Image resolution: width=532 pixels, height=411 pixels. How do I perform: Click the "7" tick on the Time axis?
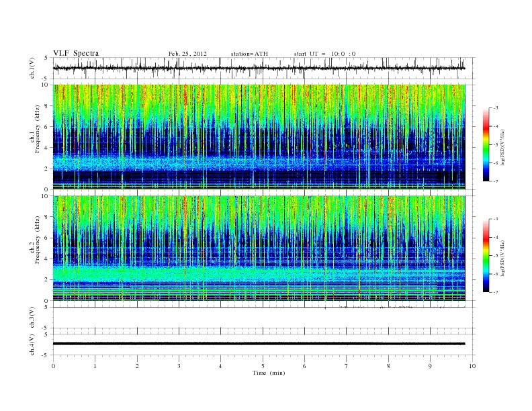pyautogui.click(x=346, y=366)
